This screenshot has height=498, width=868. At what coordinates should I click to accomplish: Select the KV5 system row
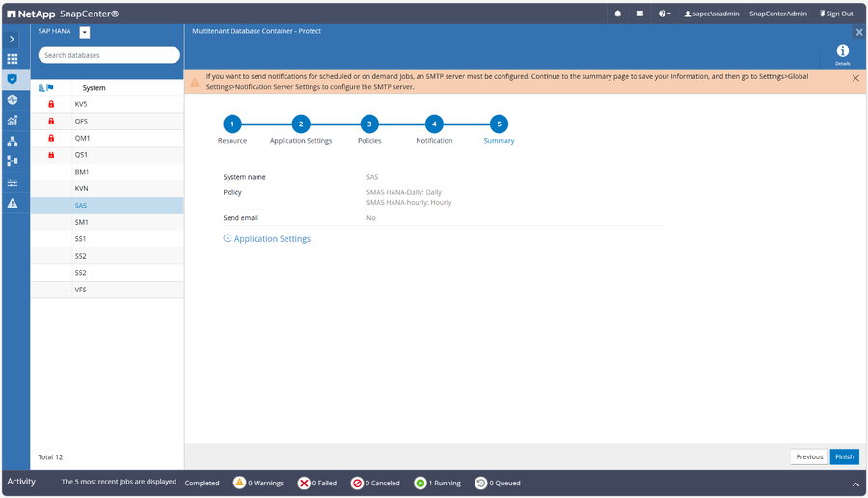107,104
